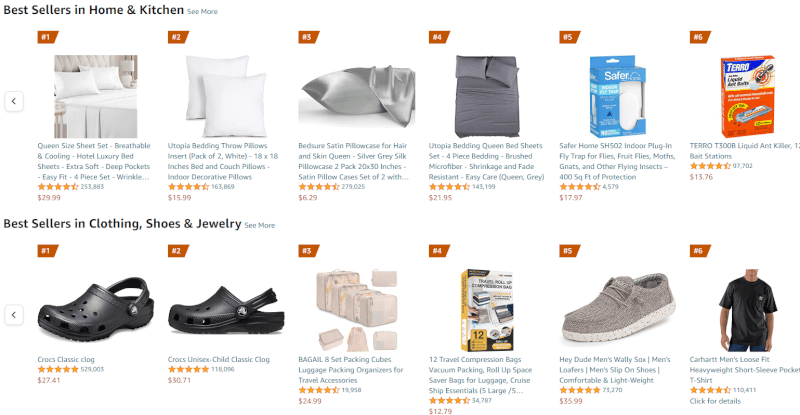Click star rating of Bedsure Satin Pillowcase
The width and height of the screenshot is (800, 415).
pos(319,187)
